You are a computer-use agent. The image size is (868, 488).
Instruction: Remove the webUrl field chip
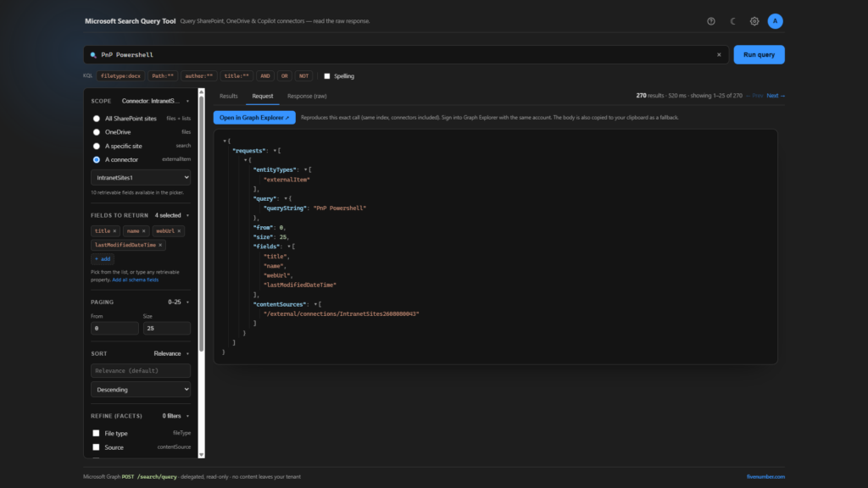click(179, 230)
